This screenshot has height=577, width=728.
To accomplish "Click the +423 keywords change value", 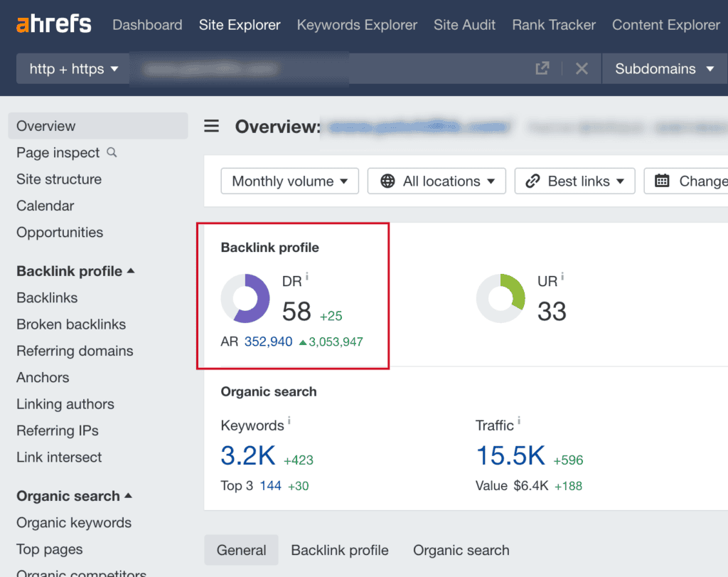I will [299, 460].
